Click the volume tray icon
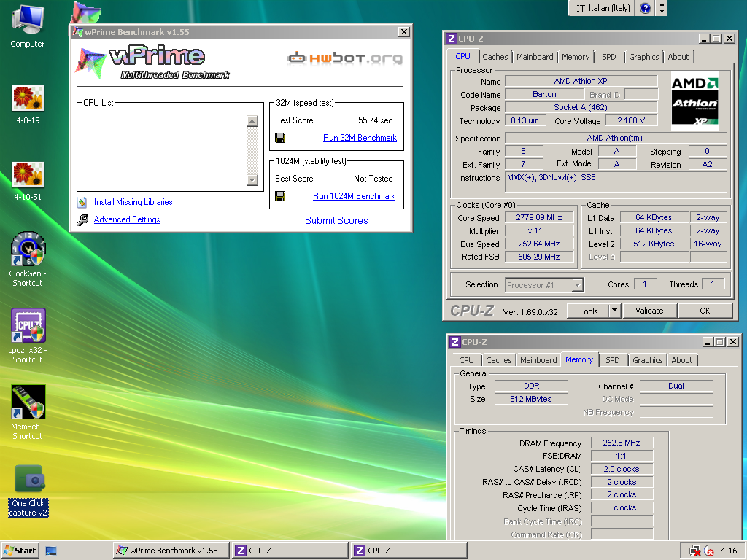The width and height of the screenshot is (747, 560). click(708, 551)
